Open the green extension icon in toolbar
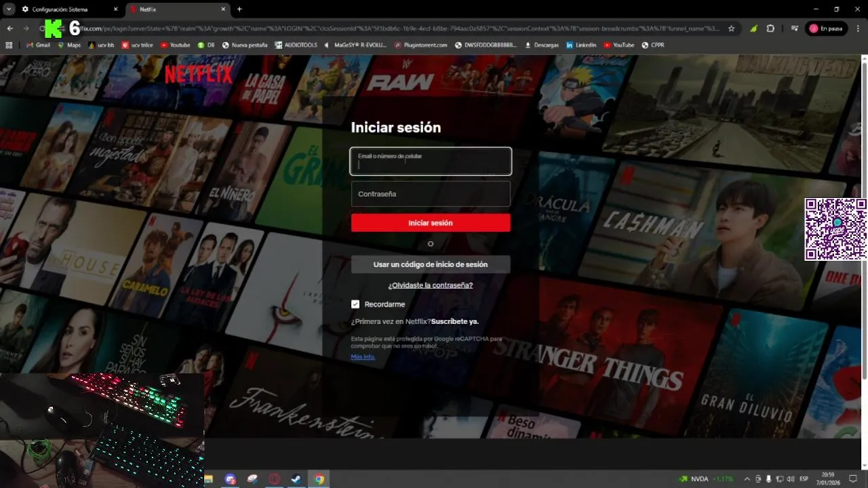 [x=753, y=28]
